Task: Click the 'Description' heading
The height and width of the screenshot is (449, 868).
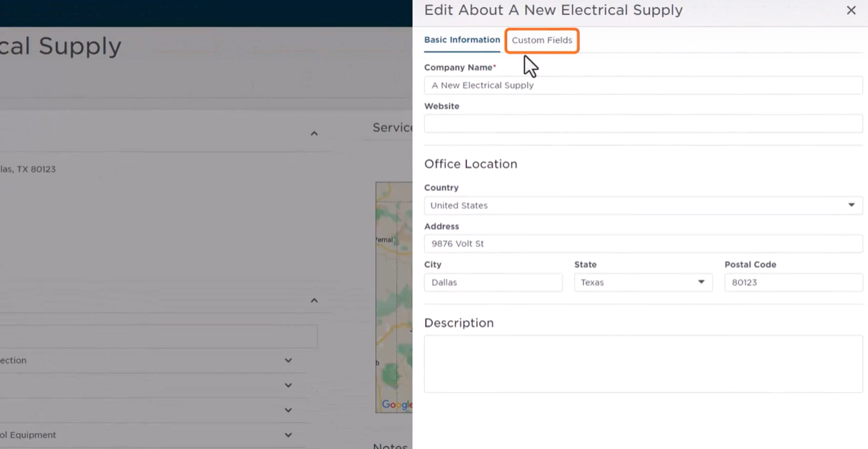Action: coord(459,323)
